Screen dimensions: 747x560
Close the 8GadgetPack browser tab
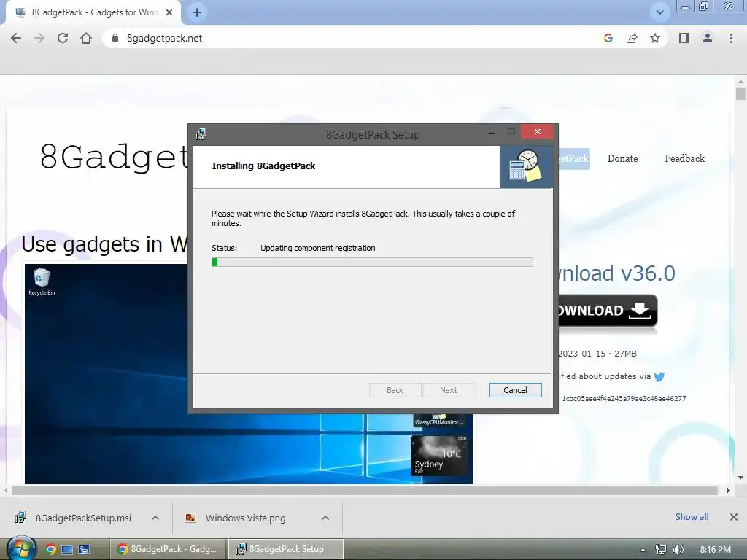coord(169,12)
